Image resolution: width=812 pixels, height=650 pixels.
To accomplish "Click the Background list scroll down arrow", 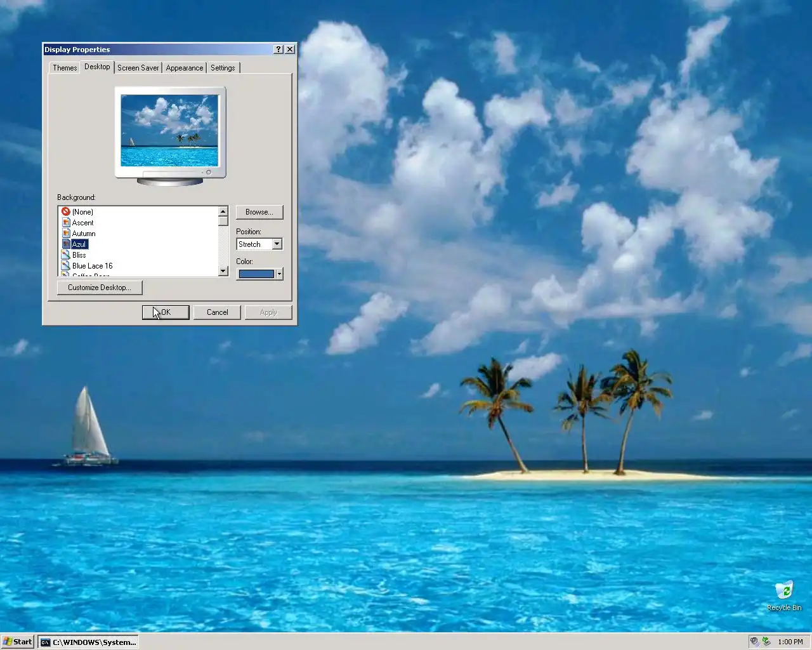I will pos(223,271).
